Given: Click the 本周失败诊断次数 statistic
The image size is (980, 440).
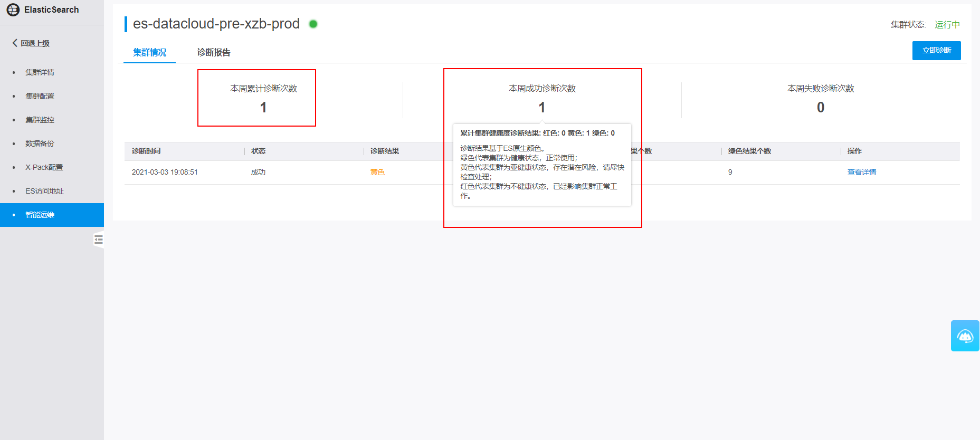Looking at the screenshot, I should (821, 98).
